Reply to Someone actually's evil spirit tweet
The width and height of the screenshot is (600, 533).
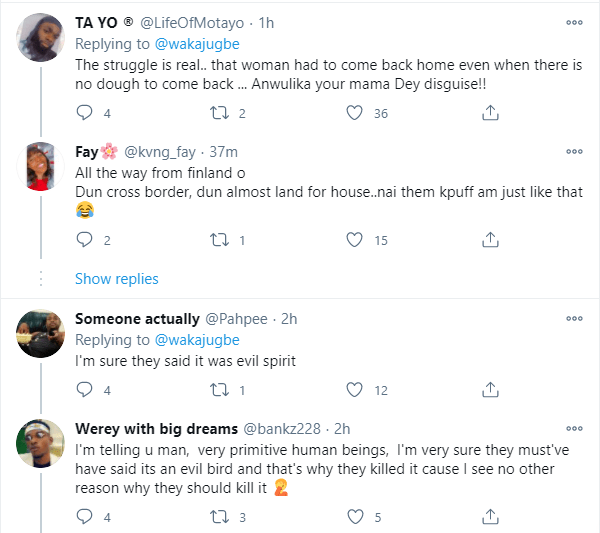click(x=84, y=390)
